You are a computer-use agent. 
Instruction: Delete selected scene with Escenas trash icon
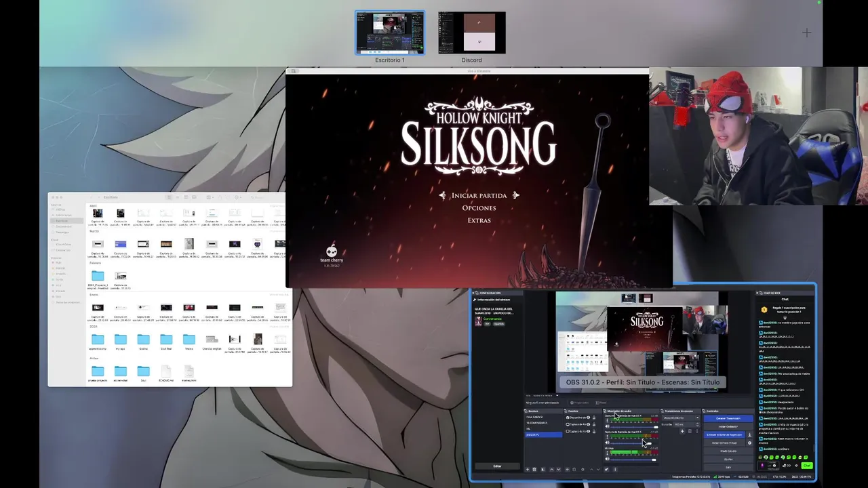534,469
